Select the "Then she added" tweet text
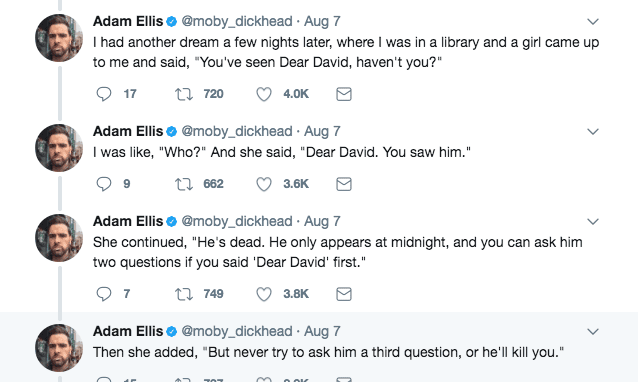The height and width of the screenshot is (382, 638). [x=328, y=352]
